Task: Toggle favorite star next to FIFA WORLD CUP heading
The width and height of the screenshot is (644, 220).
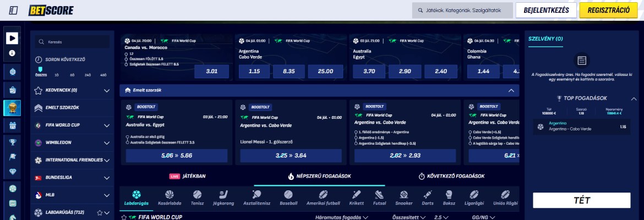Action: tap(124, 217)
